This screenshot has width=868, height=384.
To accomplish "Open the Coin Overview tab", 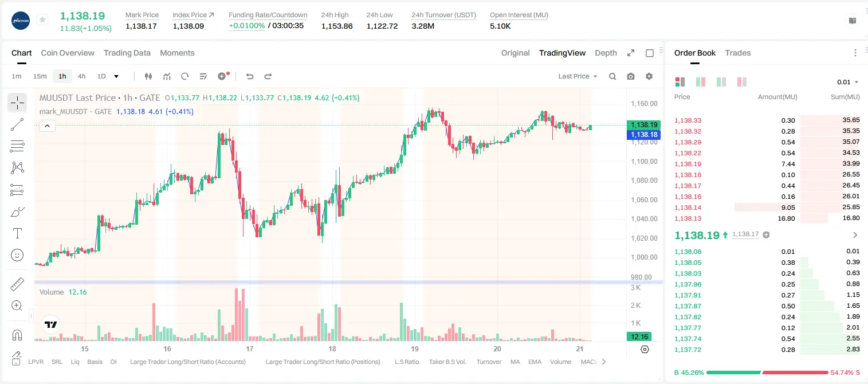I will tap(68, 53).
